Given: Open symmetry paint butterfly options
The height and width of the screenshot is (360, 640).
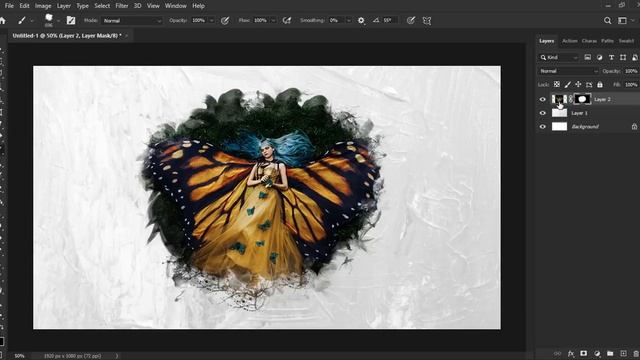Looking at the screenshot, I should click(x=427, y=20).
